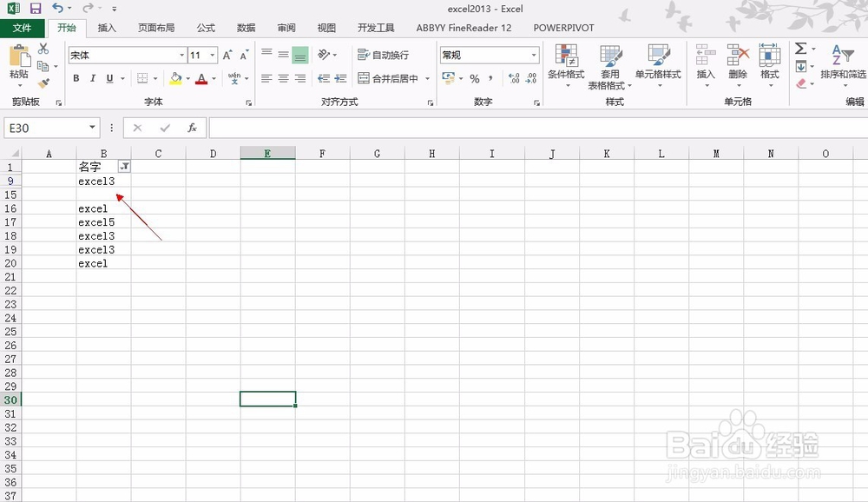The width and height of the screenshot is (868, 502).
Task: Align text to the right
Action: click(x=300, y=79)
